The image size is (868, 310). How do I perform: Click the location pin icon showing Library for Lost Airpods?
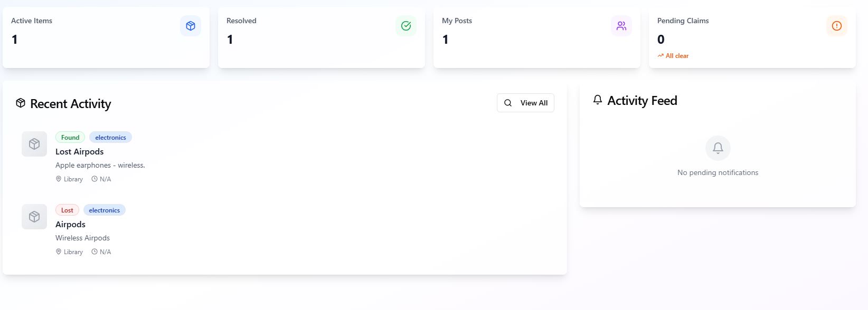point(59,179)
